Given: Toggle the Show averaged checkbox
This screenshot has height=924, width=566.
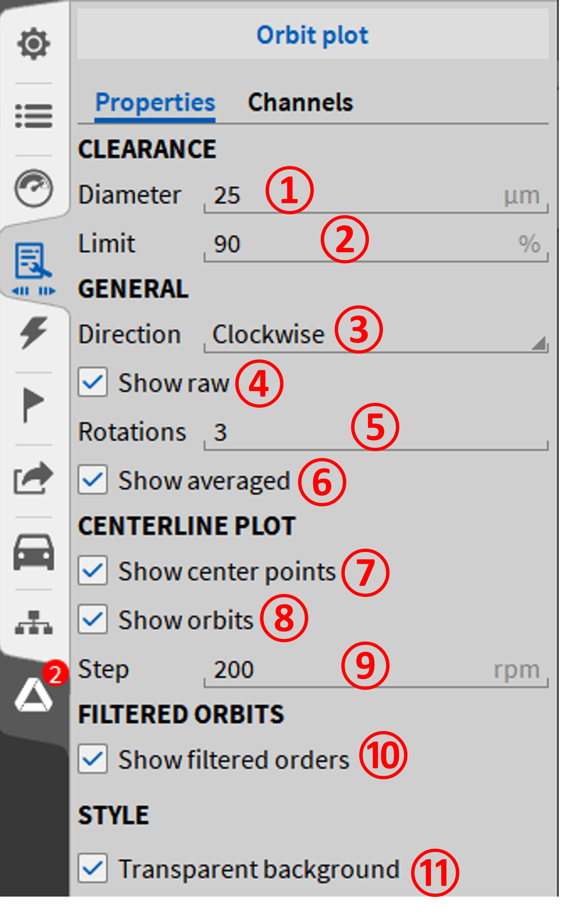Looking at the screenshot, I should pos(92,479).
